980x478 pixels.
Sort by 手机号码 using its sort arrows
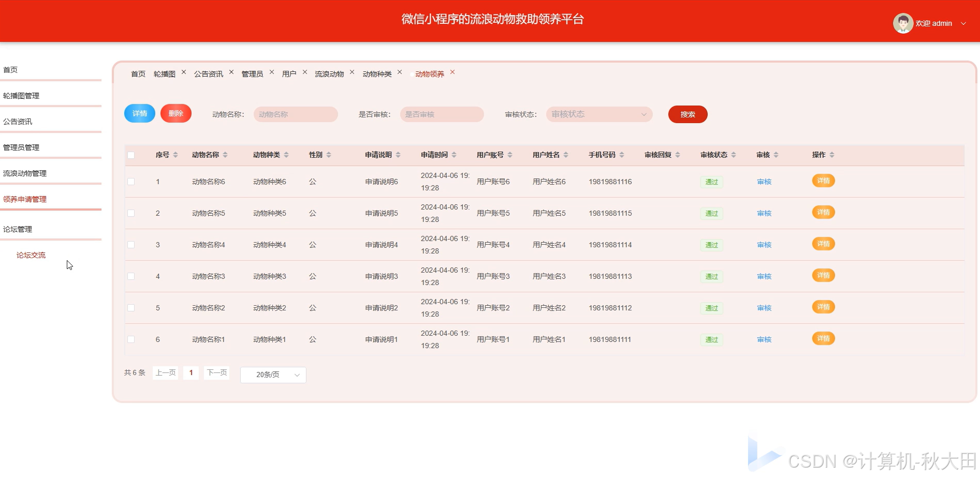click(x=622, y=154)
